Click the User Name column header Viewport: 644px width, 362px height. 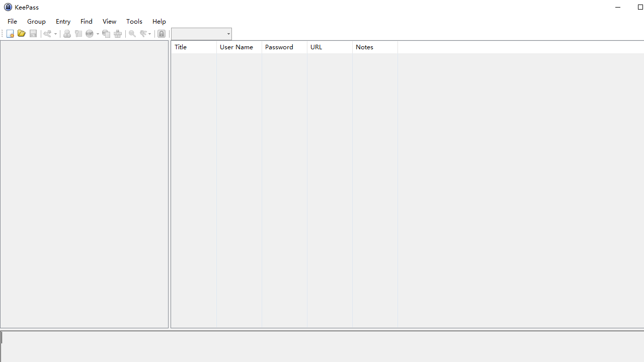239,47
